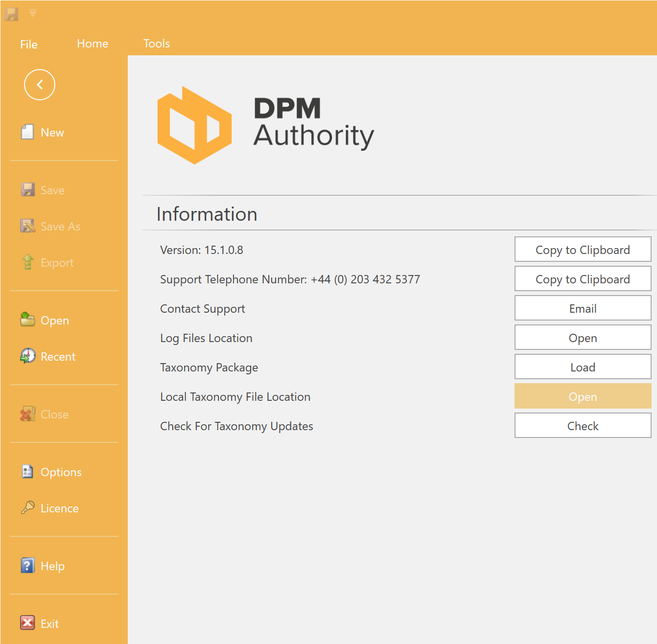Viewport: 657px width, 644px height.
Task: Click the Save As icon
Action: tap(28, 226)
